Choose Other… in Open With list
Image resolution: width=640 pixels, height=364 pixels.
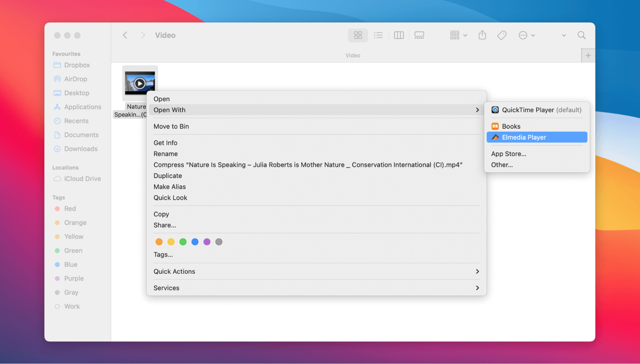tap(502, 165)
